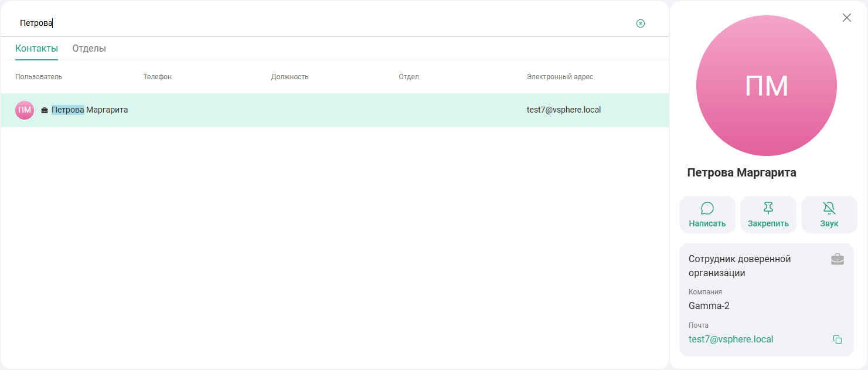Click the briefcase icon beside Петрова Маргарита in the row
This screenshot has width=868, height=370.
(x=45, y=110)
